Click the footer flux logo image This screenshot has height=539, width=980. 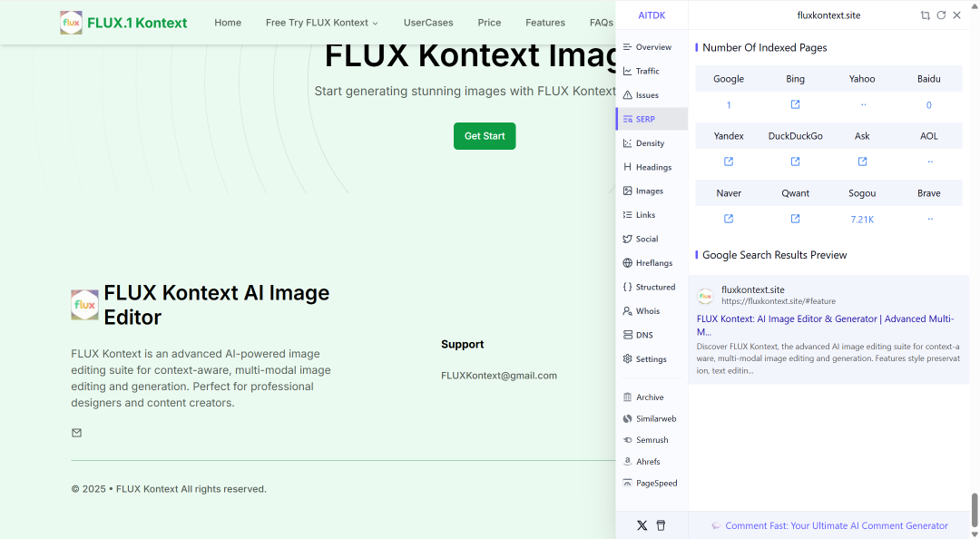[x=84, y=305]
